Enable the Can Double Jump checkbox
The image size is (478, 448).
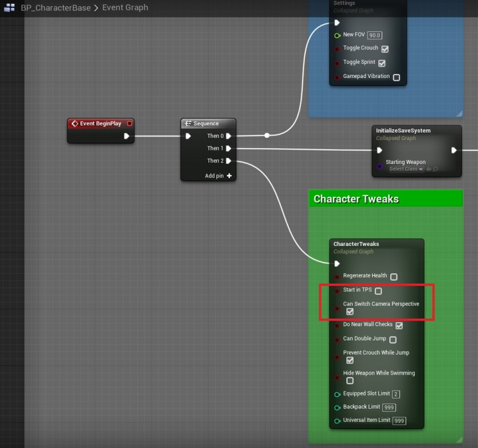(392, 339)
